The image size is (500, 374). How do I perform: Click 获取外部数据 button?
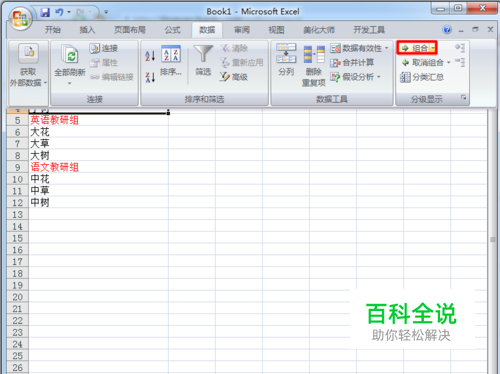click(28, 65)
